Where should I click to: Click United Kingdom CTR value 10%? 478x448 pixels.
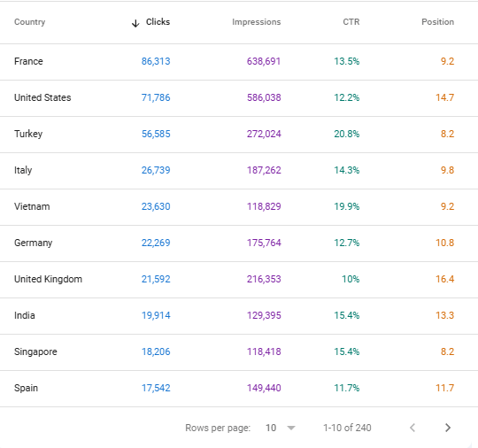coord(351,279)
